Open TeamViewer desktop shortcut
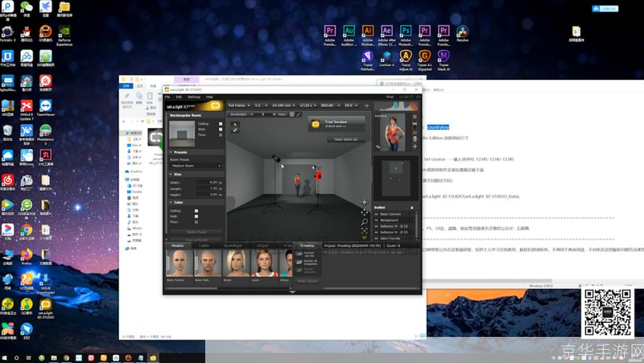The image size is (644, 363). pyautogui.click(x=46, y=107)
